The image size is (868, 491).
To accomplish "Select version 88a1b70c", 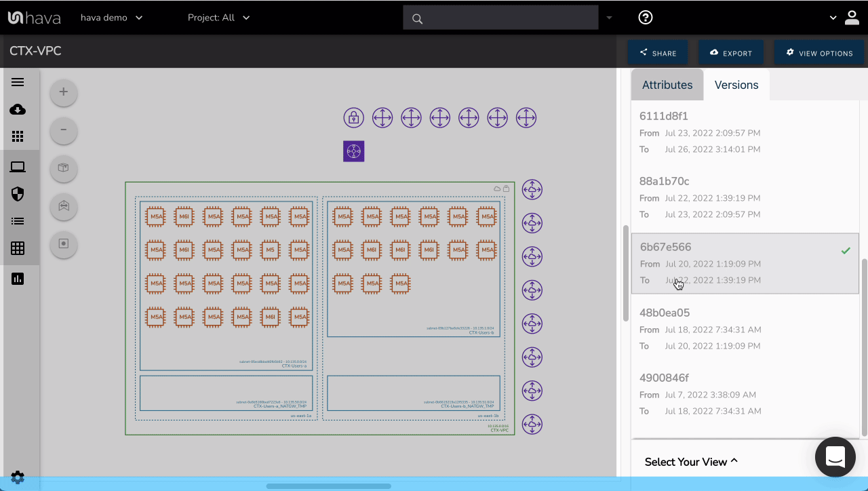I will (745, 197).
